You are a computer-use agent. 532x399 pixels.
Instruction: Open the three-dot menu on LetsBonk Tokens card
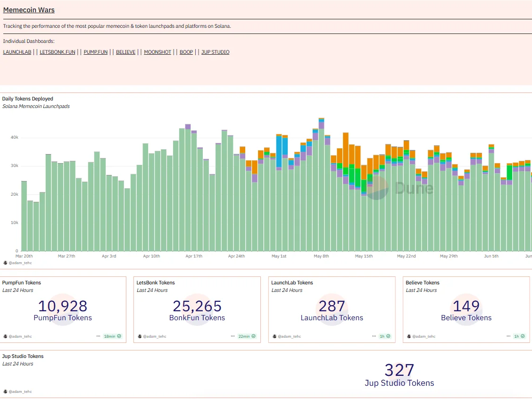pyautogui.click(x=233, y=336)
